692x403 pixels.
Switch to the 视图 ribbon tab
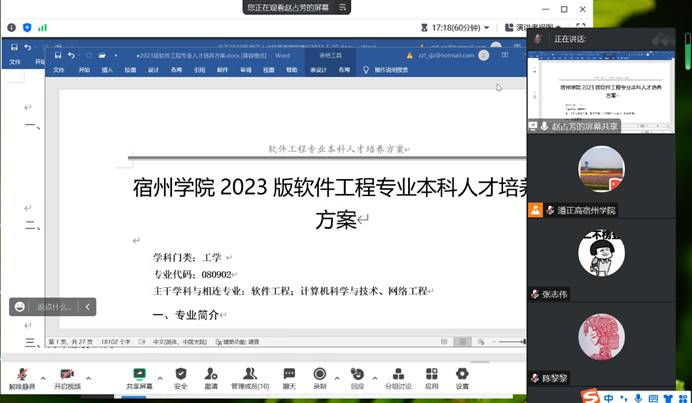click(x=268, y=70)
